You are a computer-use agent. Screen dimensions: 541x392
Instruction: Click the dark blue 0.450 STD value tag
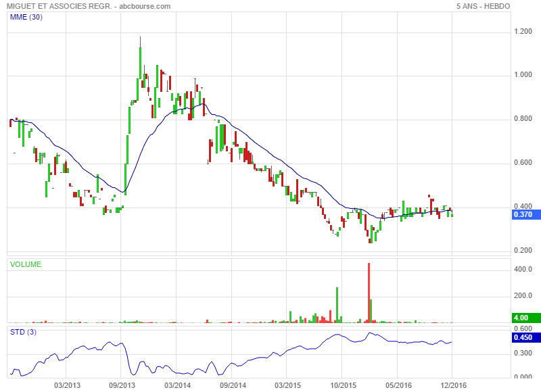pos(525,337)
